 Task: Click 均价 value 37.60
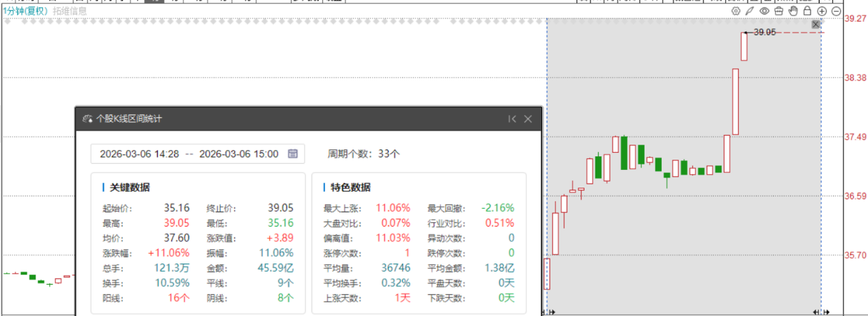pos(176,238)
